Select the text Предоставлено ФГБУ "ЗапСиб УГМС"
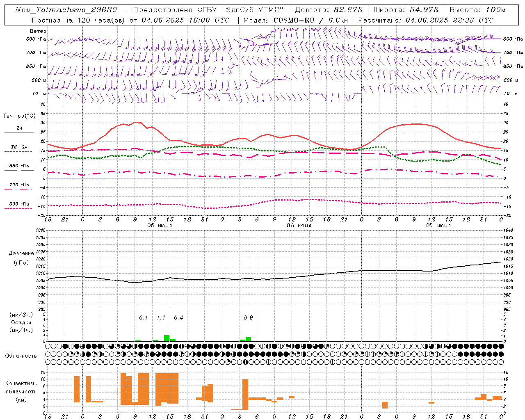Screen dimensions: 525x420 208,10
